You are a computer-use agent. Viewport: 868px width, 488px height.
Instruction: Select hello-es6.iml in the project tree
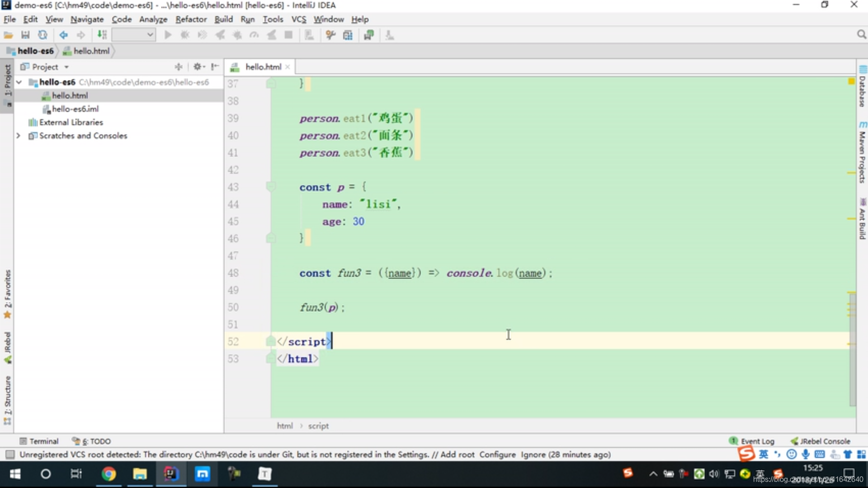75,109
